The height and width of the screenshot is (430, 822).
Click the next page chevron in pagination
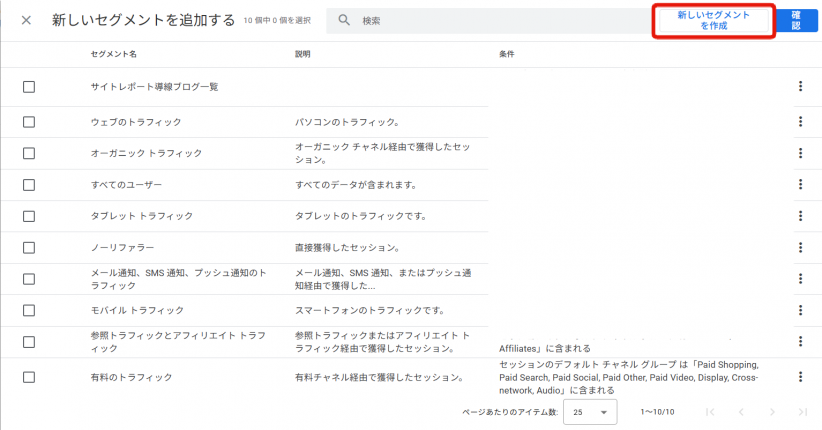(x=771, y=412)
